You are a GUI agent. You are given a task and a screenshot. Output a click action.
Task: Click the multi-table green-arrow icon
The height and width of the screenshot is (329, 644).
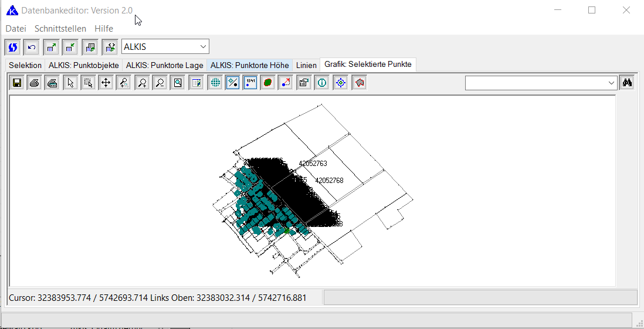coord(90,48)
